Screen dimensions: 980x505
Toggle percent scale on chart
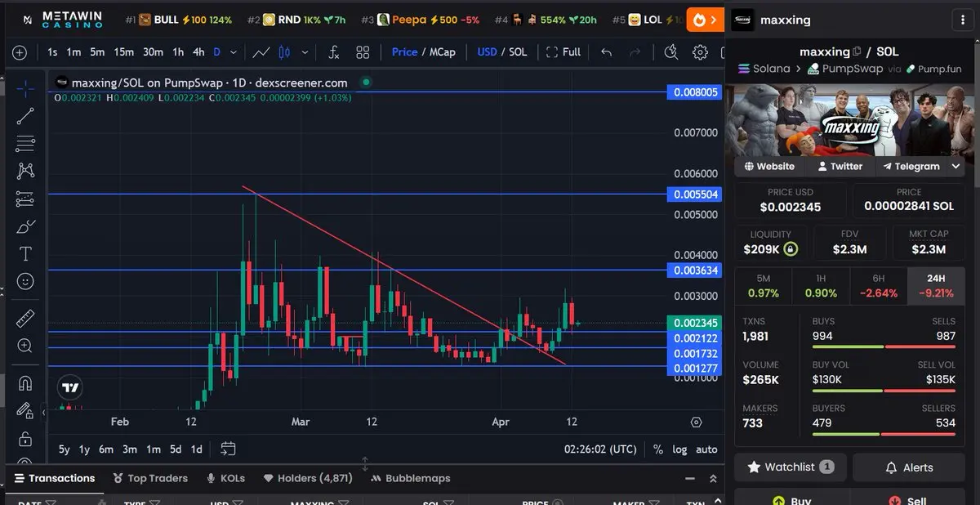click(x=658, y=449)
